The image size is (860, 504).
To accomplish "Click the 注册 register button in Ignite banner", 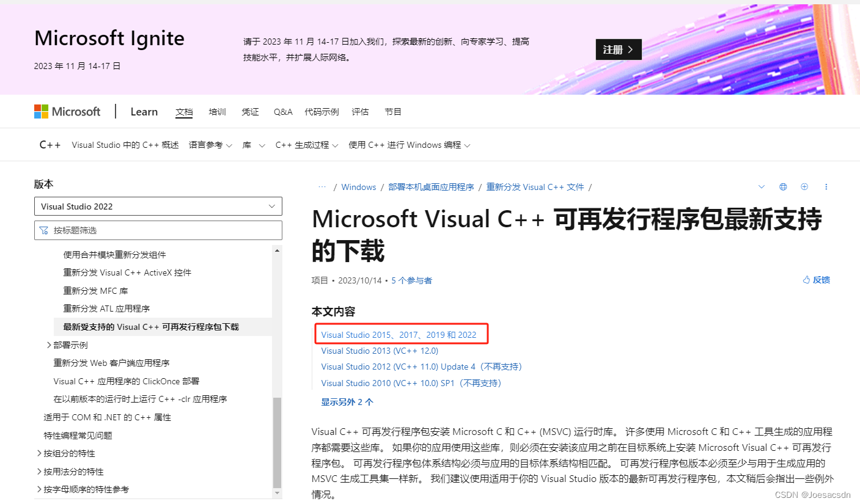I will pyautogui.click(x=619, y=49).
